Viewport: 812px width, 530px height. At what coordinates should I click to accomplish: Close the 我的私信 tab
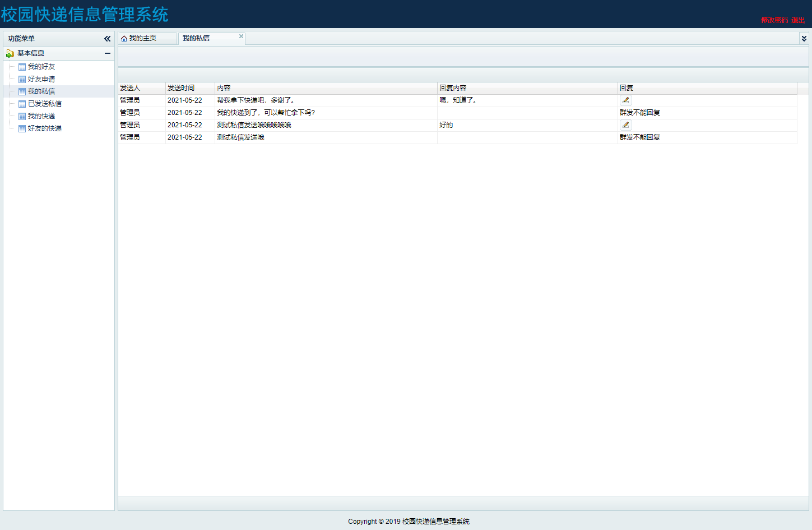(x=241, y=36)
